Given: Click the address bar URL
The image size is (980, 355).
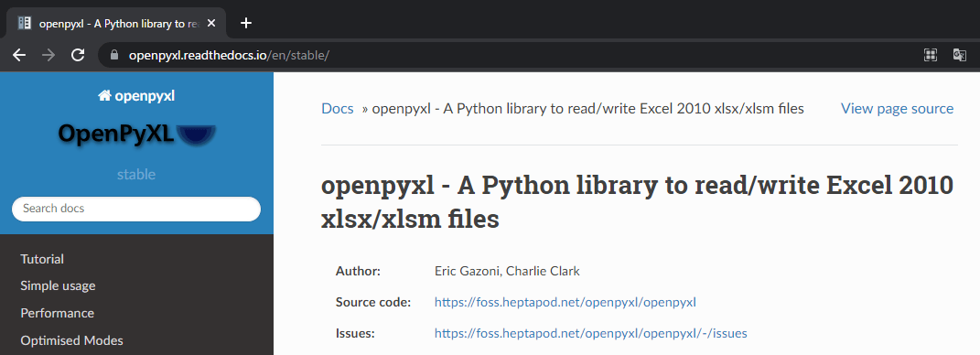Looking at the screenshot, I should pyautogui.click(x=229, y=55).
